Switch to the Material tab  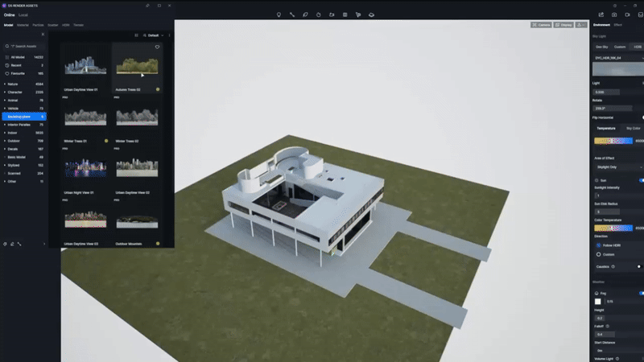click(23, 25)
